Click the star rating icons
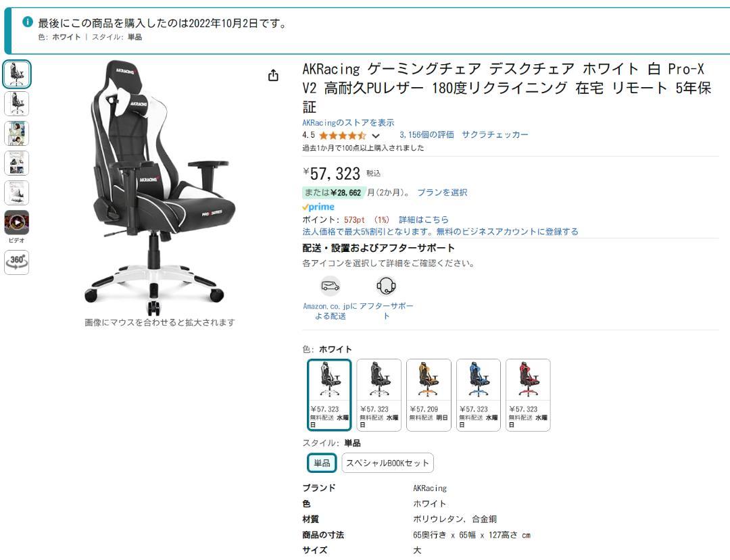The height and width of the screenshot is (560, 730). (342, 135)
